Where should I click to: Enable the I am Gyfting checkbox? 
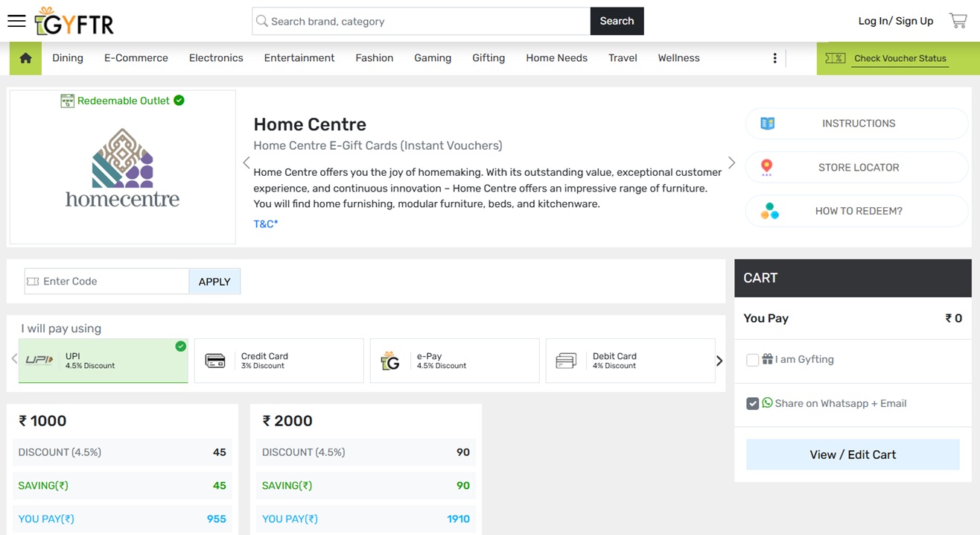point(753,360)
